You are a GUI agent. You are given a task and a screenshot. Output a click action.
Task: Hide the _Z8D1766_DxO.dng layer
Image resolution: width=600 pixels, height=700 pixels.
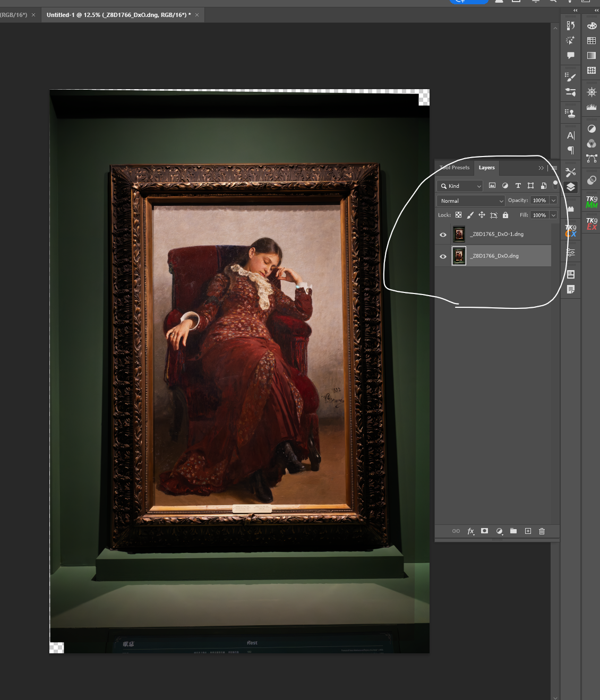(443, 256)
